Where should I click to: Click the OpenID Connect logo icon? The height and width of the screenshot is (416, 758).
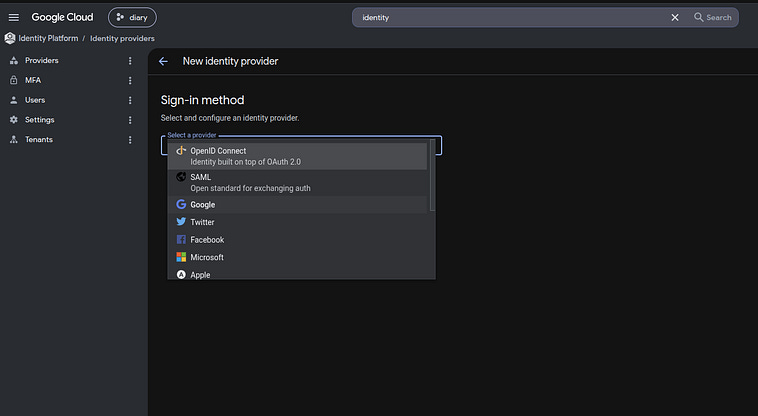181,151
